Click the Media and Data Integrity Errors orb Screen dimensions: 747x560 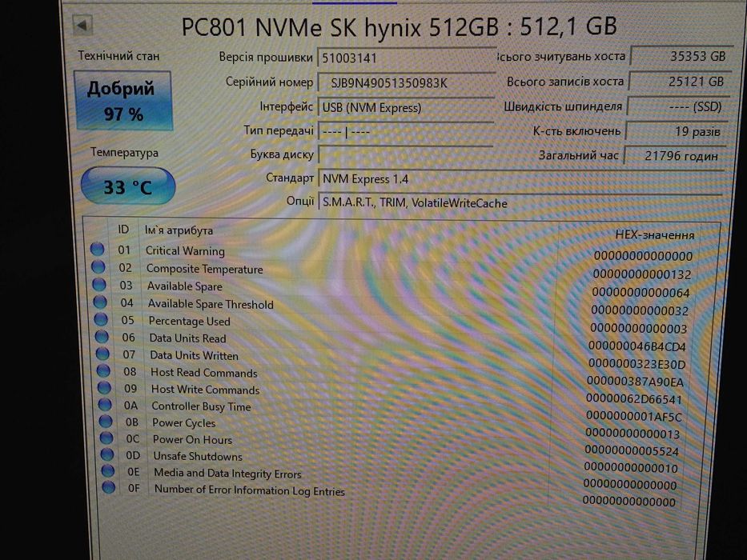tap(108, 471)
